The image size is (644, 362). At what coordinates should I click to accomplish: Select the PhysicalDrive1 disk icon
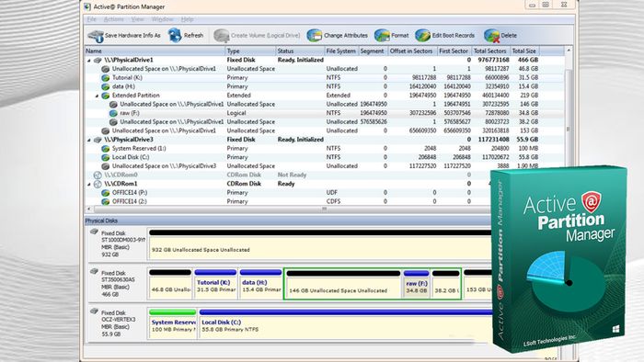[98, 60]
